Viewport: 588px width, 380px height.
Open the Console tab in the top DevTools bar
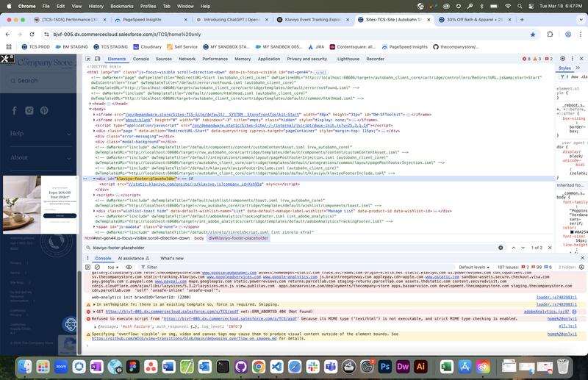click(x=140, y=59)
